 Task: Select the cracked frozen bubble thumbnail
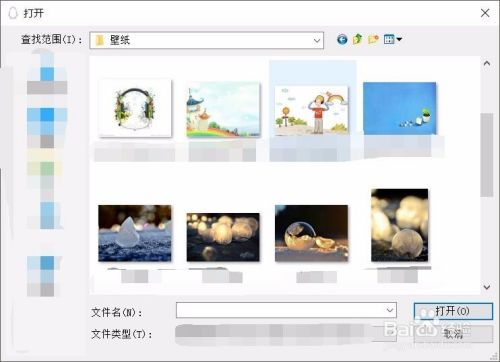tap(311, 233)
